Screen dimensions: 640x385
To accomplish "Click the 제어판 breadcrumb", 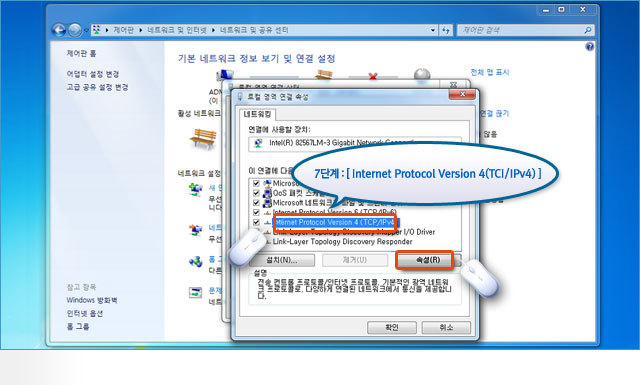I will (x=124, y=30).
